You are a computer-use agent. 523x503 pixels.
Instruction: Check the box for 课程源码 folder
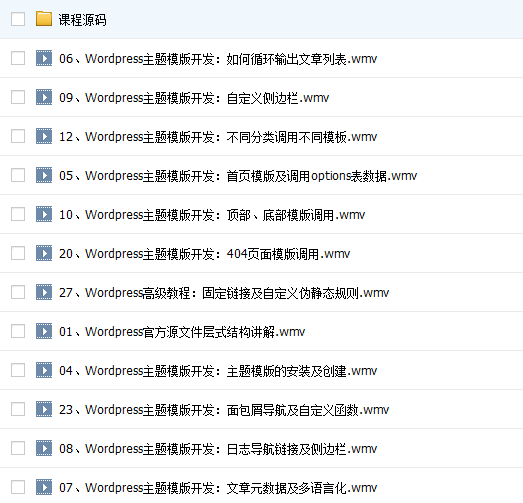tap(18, 19)
